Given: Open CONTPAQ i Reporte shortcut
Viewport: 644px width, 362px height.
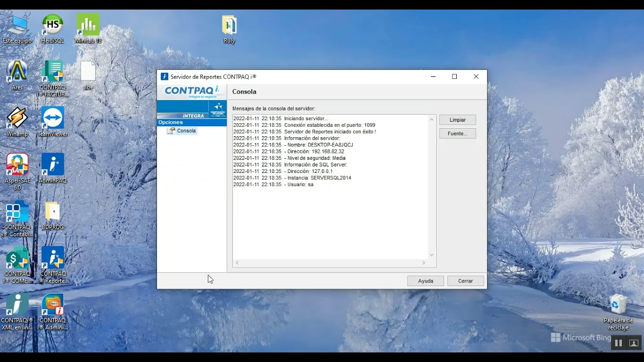Looking at the screenshot, I should tap(53, 265).
